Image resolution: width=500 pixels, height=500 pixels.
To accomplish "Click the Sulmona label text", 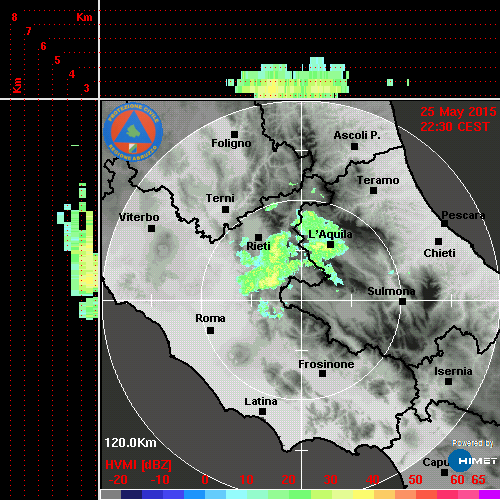I will point(391,291).
